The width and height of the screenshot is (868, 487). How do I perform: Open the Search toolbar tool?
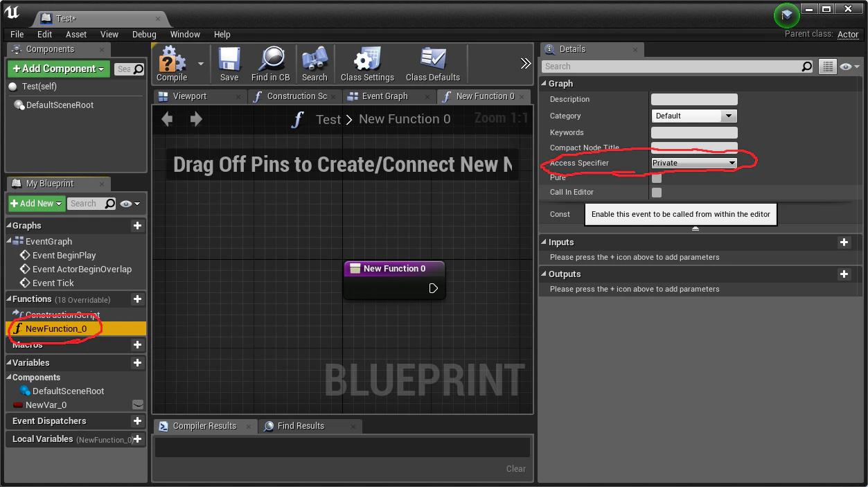pos(315,64)
